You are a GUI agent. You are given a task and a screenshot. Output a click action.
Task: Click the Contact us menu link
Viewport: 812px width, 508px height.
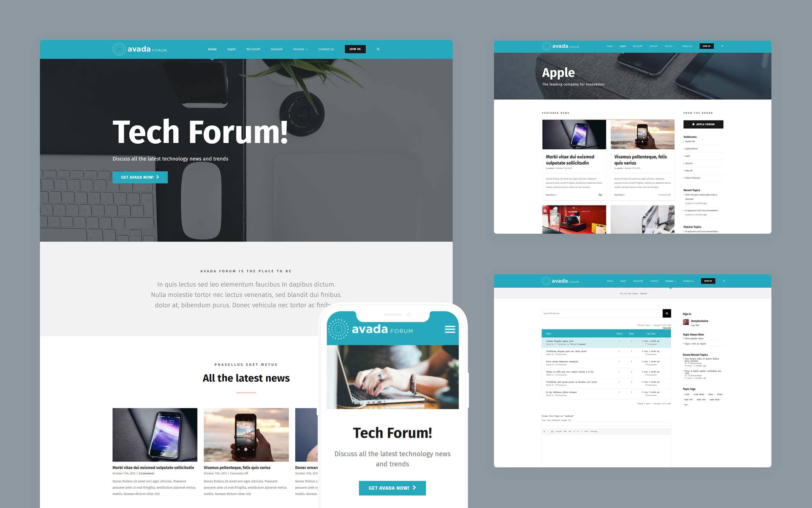325,48
